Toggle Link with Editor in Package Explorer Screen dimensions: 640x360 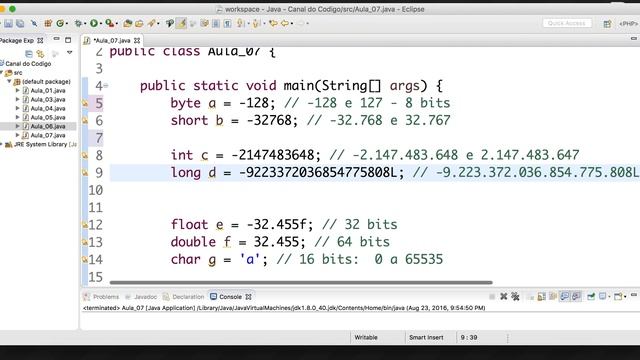pos(40,53)
